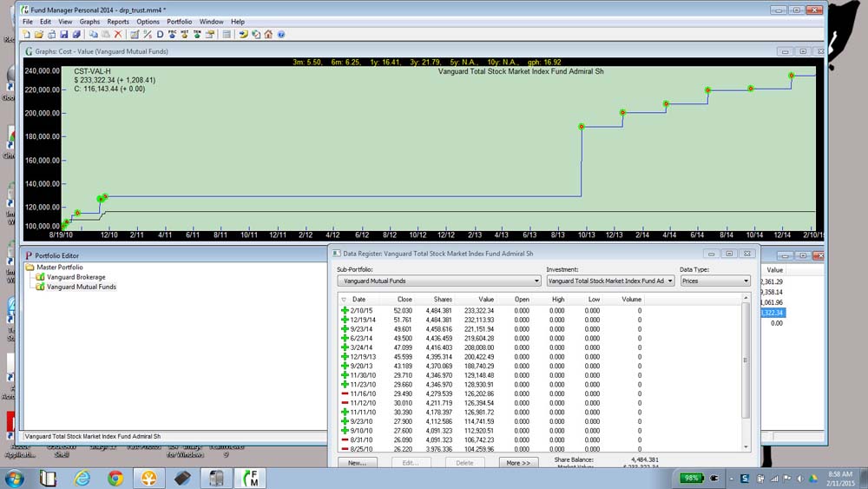Viewport: 868px width, 489px height.
Task: Click the PRC price retrieve icon
Action: 172,35
